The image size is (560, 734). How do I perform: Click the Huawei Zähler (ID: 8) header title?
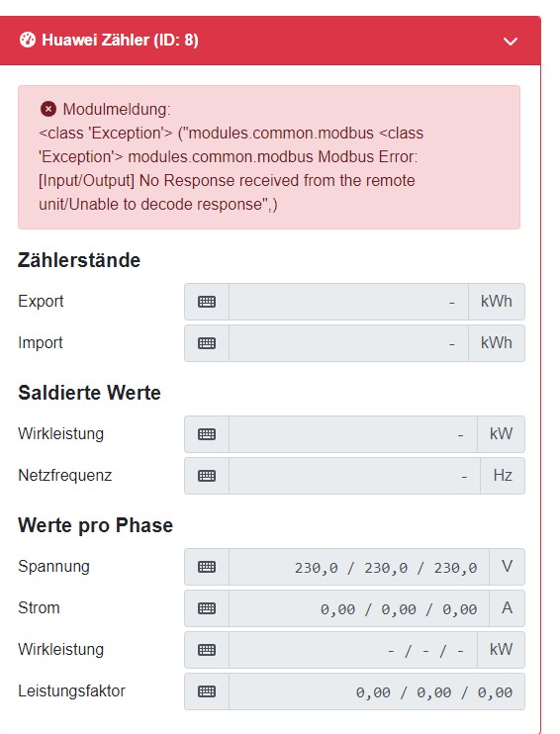pos(120,40)
